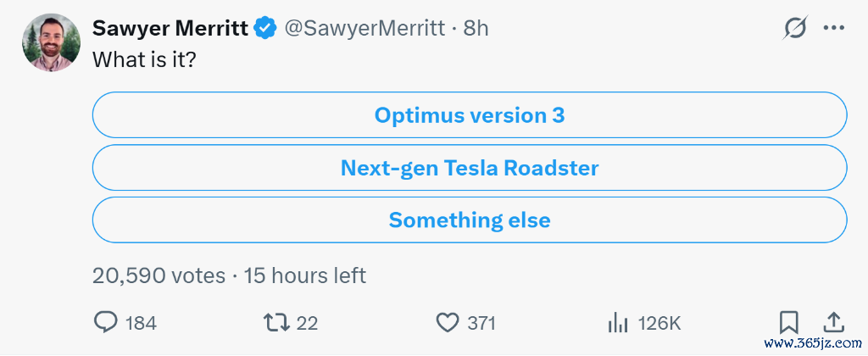Vote for Optimus version 3
The height and width of the screenshot is (356, 868).
pos(470,115)
